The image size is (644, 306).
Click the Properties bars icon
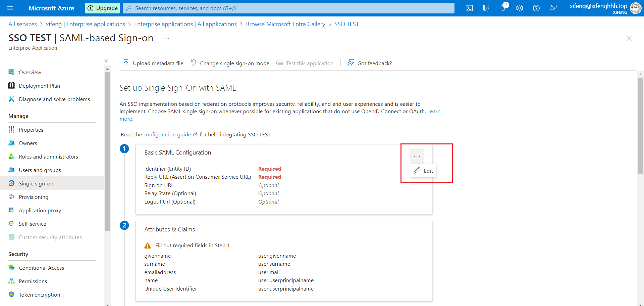[x=11, y=129]
